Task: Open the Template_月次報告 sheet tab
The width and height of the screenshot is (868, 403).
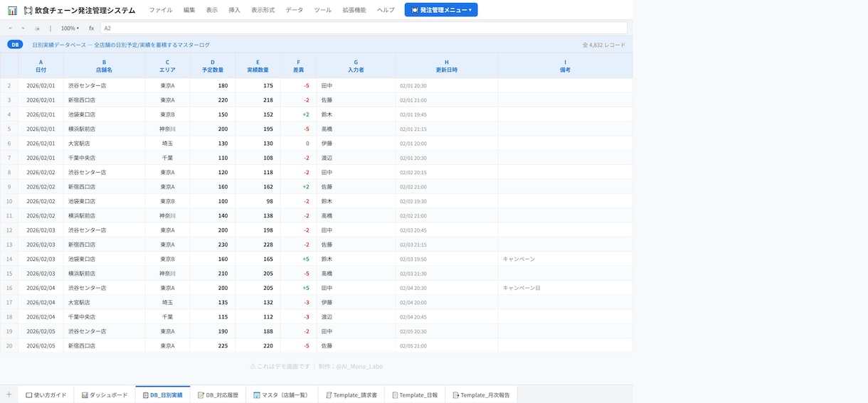Action: (482, 394)
